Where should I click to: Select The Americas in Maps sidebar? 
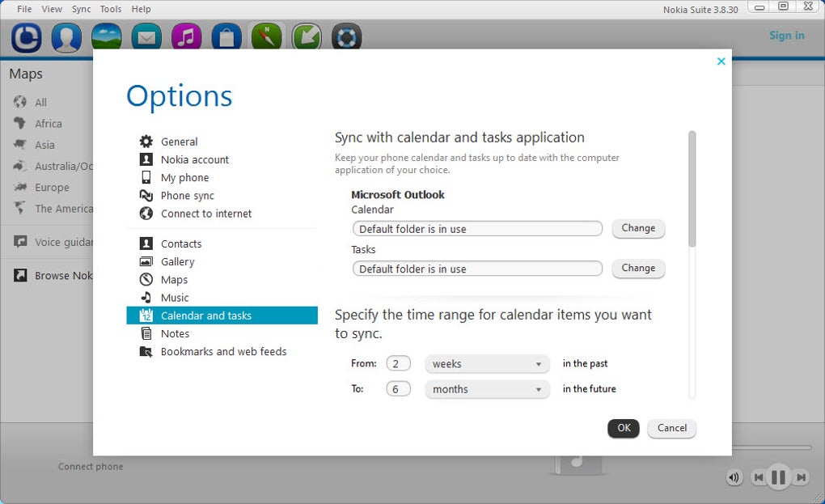(x=48, y=209)
